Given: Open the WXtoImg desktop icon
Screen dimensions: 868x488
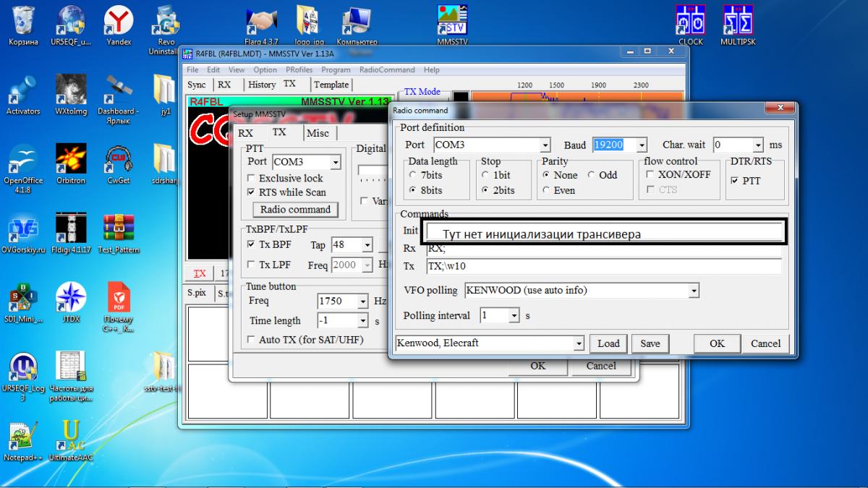Looking at the screenshot, I should pos(71,91).
